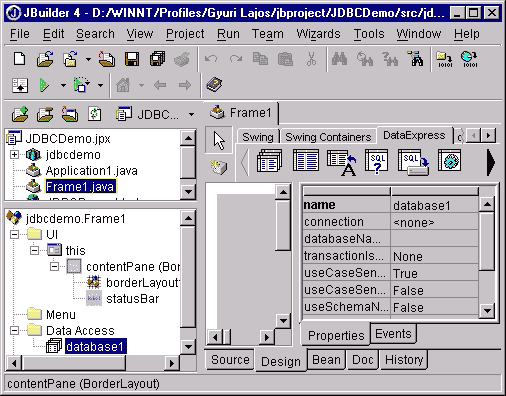Open the File menu

coord(20,34)
